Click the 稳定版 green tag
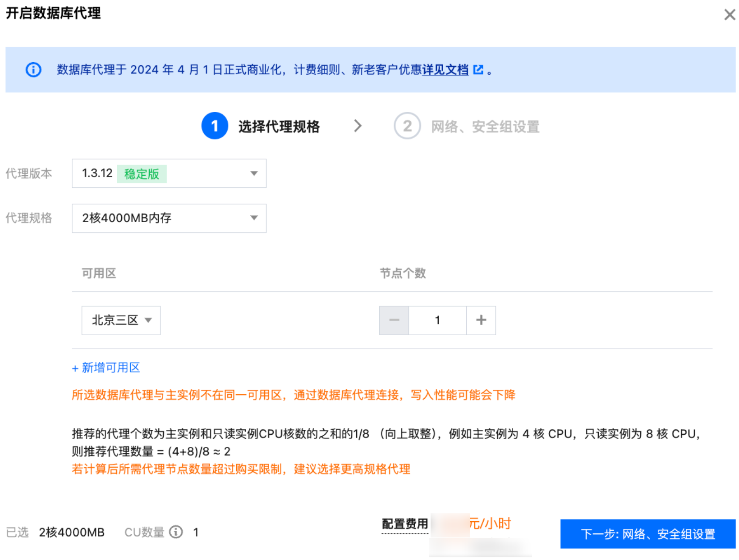 [x=142, y=174]
